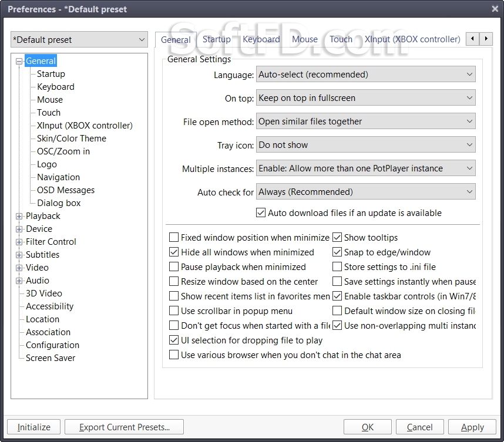Expand the Audio tree node
The width and height of the screenshot is (504, 442).
click(x=19, y=281)
